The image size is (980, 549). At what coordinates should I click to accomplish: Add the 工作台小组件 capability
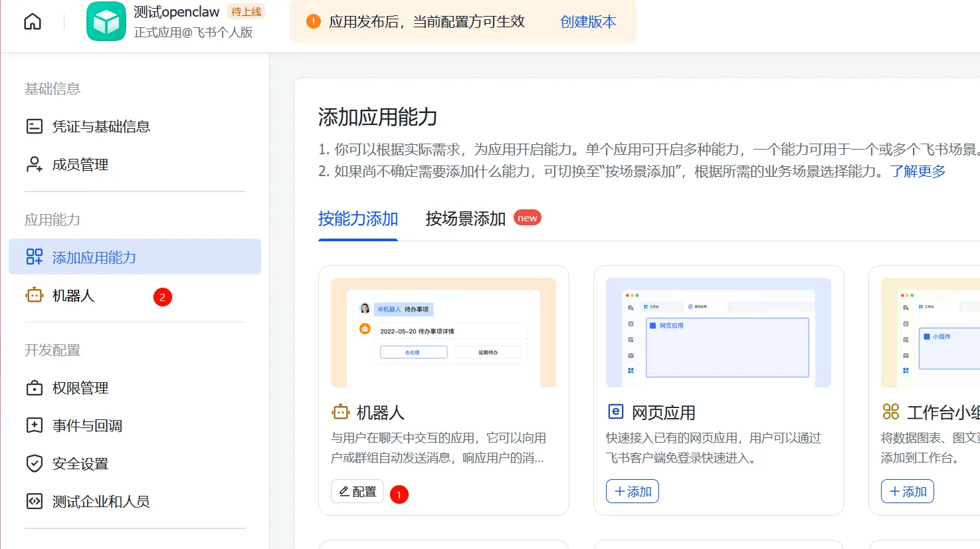[908, 491]
